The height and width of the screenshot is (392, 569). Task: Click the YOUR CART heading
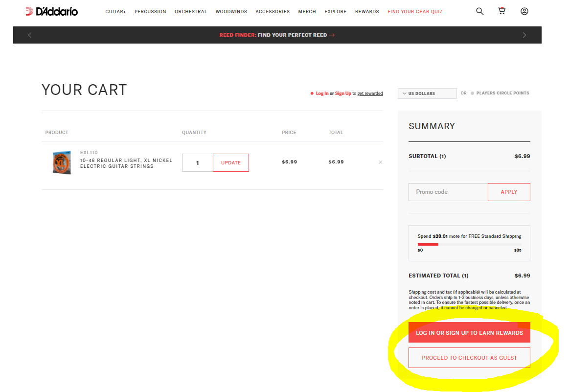click(84, 90)
